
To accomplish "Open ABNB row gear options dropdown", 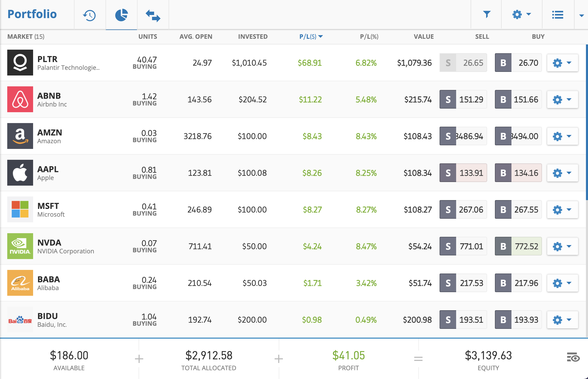I will pos(562,99).
